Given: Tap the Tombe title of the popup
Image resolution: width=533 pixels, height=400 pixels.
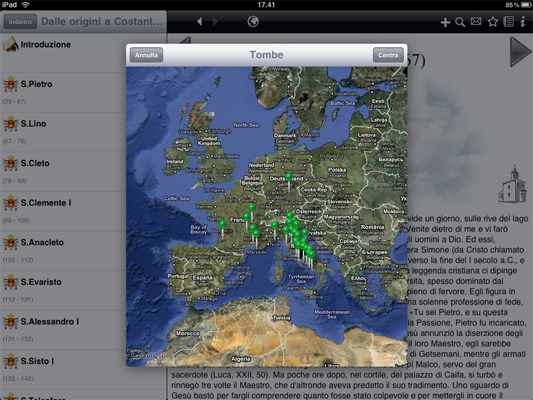Looking at the screenshot, I should click(x=266, y=55).
